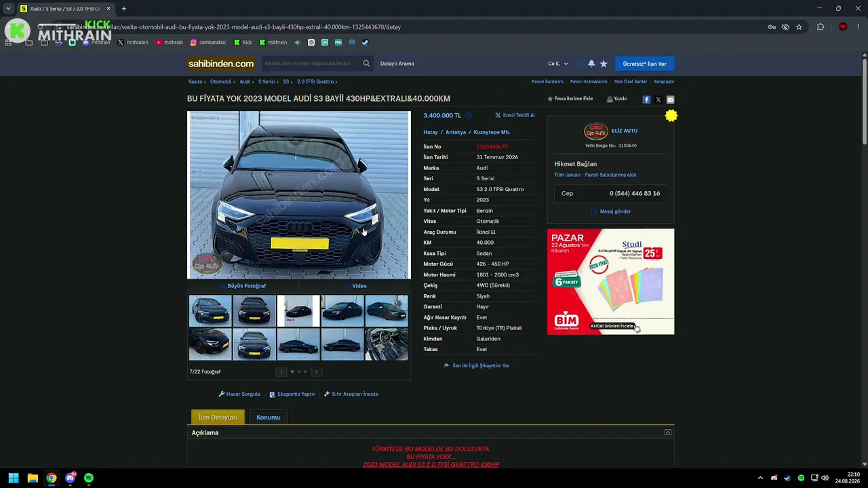
Task: Open the Chrome three-dot menu
Action: point(859,27)
